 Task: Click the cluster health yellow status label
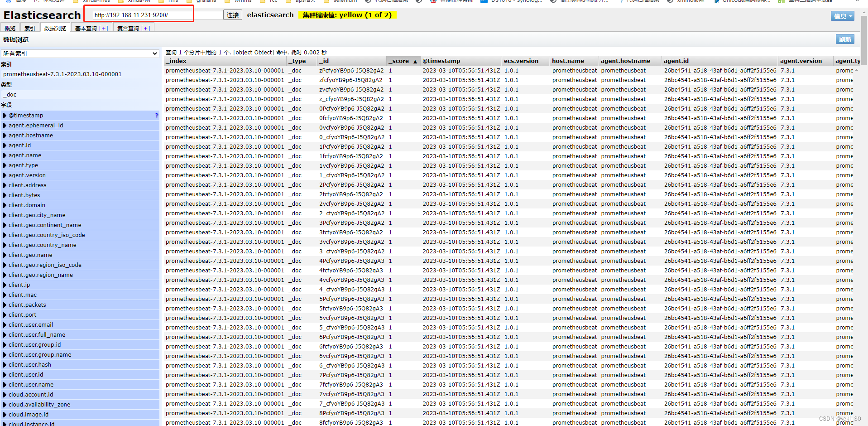tap(347, 15)
